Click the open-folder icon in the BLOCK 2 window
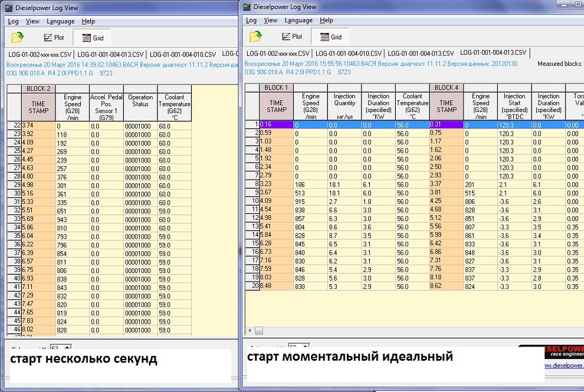 pos(17,38)
